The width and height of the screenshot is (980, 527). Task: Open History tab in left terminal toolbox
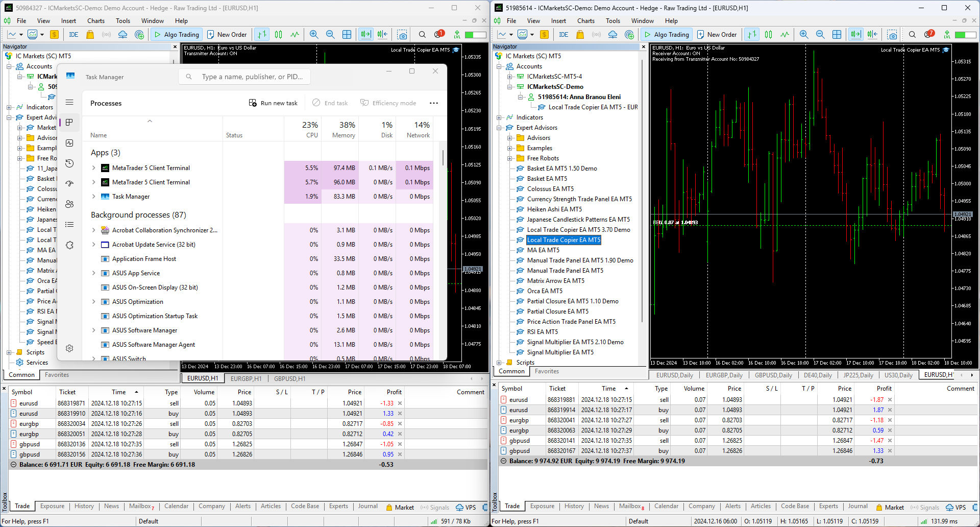[x=84, y=507]
